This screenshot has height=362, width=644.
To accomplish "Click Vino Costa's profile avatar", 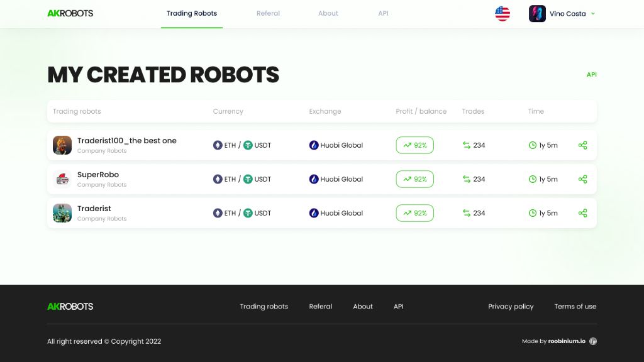I will point(537,14).
